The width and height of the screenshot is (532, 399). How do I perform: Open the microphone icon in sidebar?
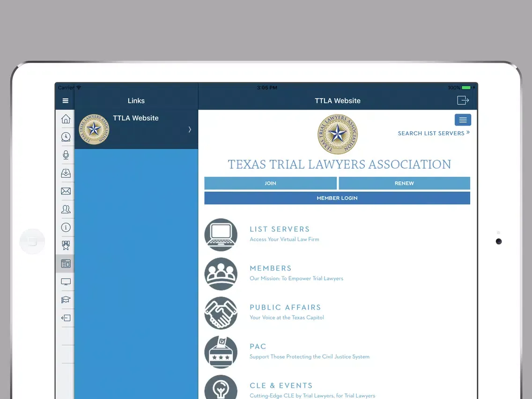[66, 155]
